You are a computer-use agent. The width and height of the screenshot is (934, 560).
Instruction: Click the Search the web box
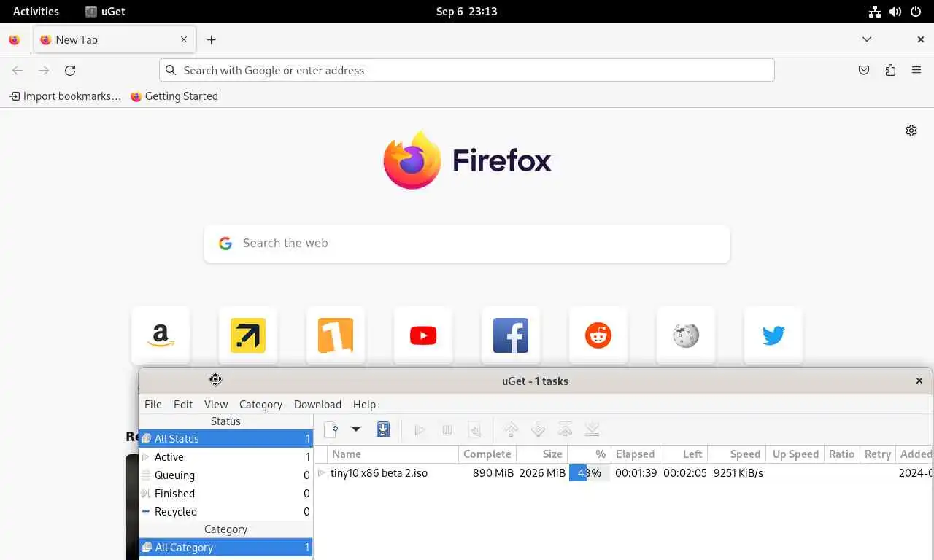click(467, 244)
